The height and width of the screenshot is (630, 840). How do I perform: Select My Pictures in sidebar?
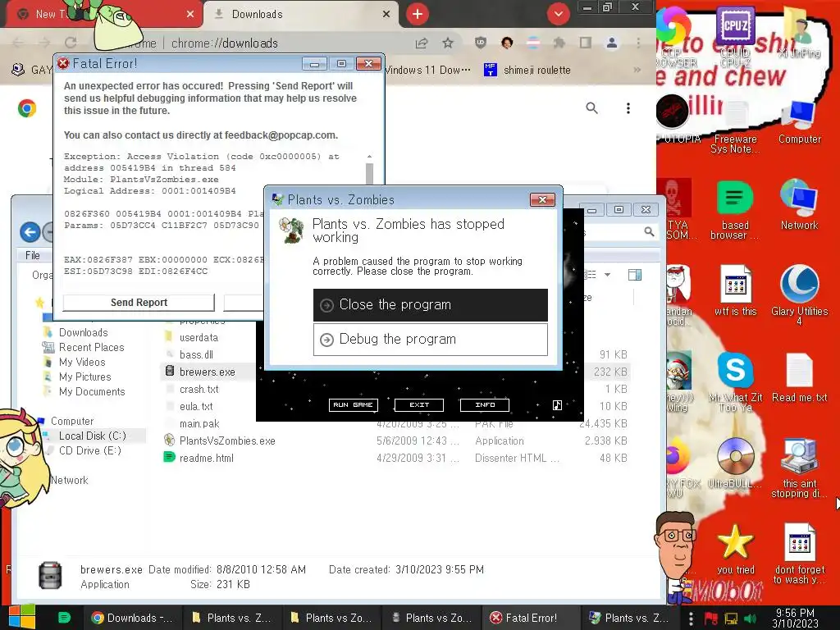point(84,377)
